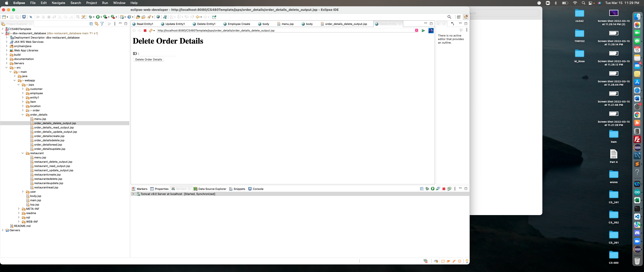Start server in debug mode bug icon
This screenshot has height=272, width=644.
coord(427,189)
